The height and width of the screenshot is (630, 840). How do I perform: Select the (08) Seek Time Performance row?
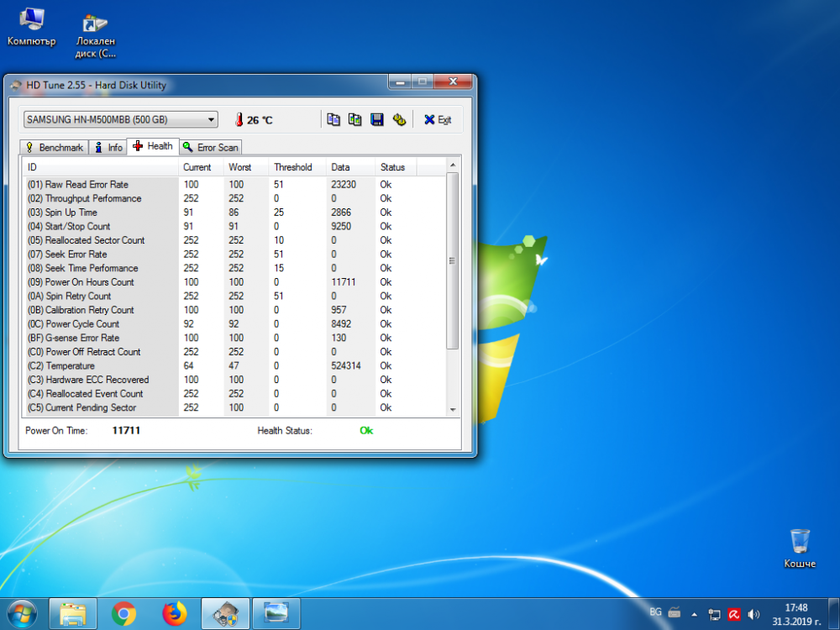tap(234, 268)
